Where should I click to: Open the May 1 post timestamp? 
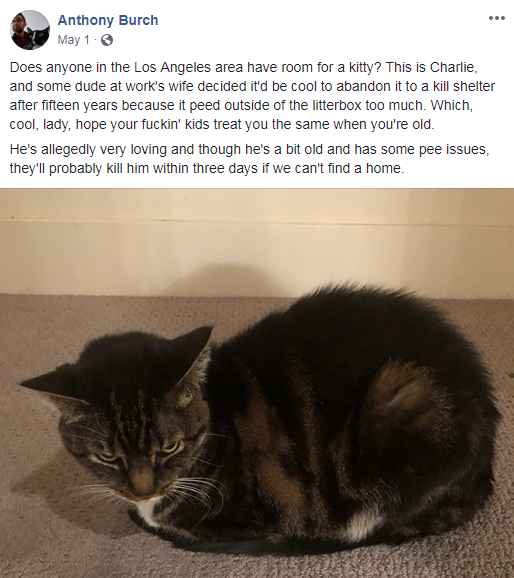point(73,40)
